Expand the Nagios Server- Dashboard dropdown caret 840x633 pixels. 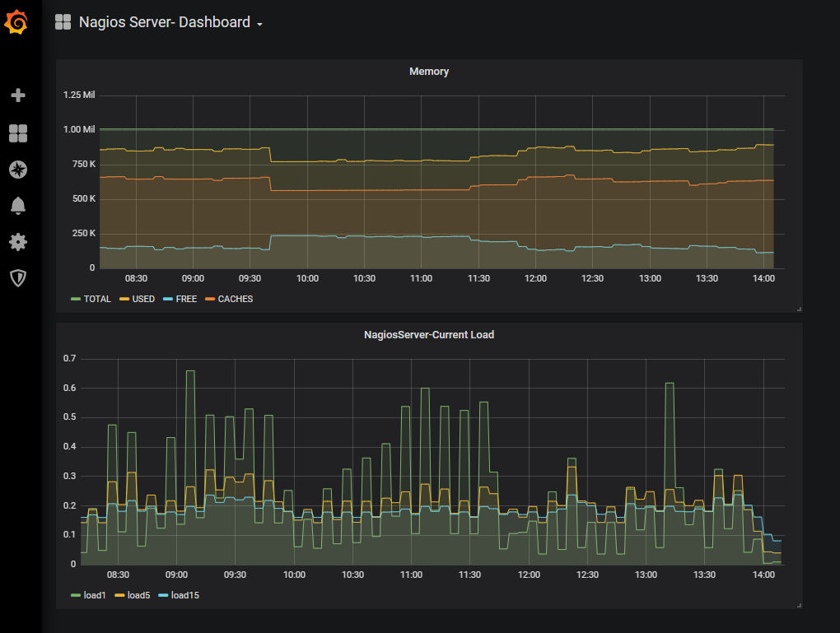[259, 25]
